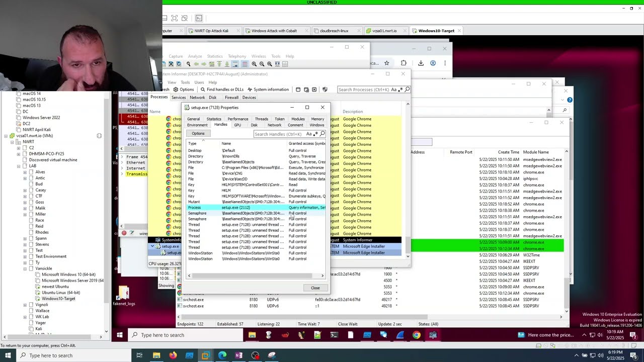Expand the Goss folder in VM tree
The image size is (644, 362).
[x=25, y=202]
